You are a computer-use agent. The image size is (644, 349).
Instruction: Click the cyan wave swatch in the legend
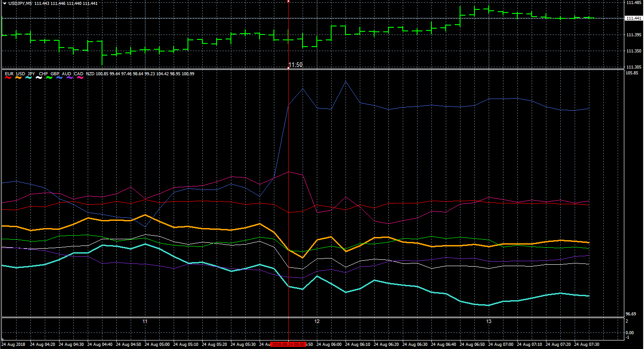(x=29, y=78)
